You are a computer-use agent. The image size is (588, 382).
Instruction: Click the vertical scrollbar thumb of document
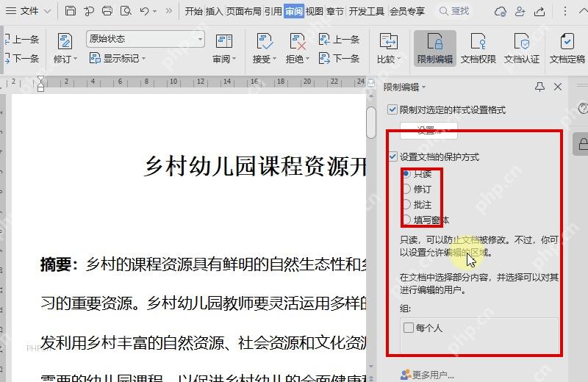pos(371,123)
